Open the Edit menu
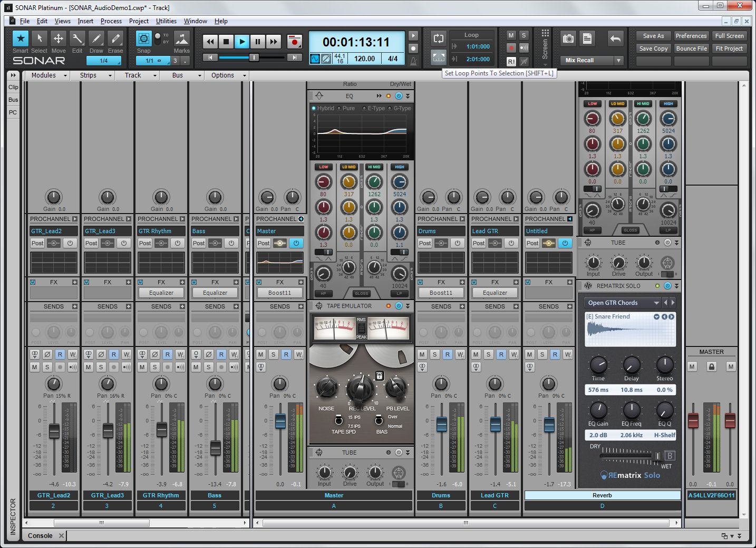 [x=42, y=21]
